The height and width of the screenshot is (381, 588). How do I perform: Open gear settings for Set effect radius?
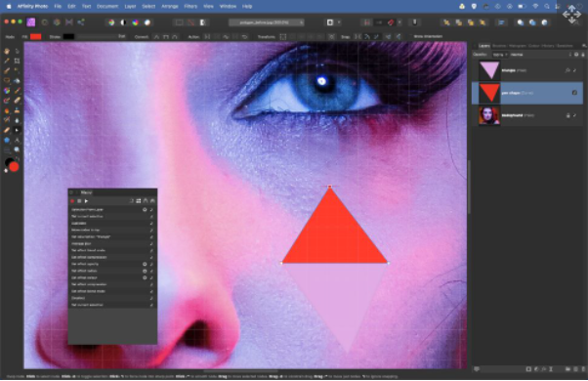click(x=145, y=271)
